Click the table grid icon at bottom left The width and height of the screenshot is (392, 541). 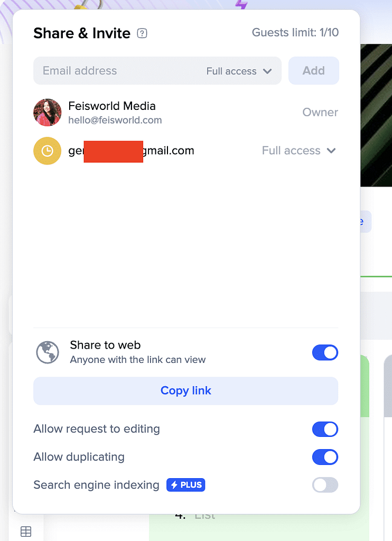click(26, 531)
